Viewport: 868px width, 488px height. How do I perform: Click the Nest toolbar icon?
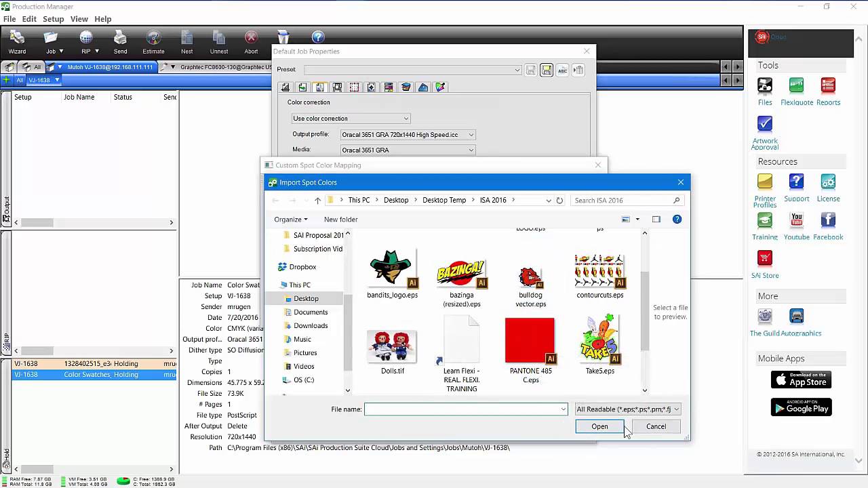pyautogui.click(x=186, y=43)
